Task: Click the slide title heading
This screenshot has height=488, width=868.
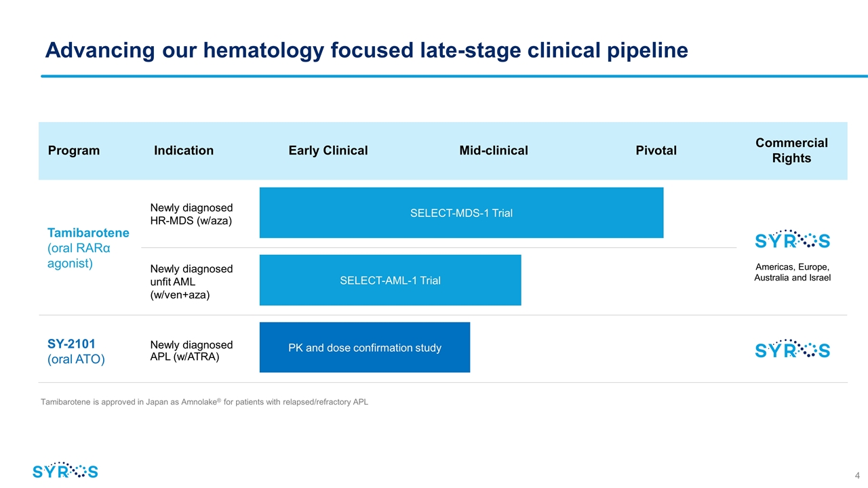Action: (366, 50)
